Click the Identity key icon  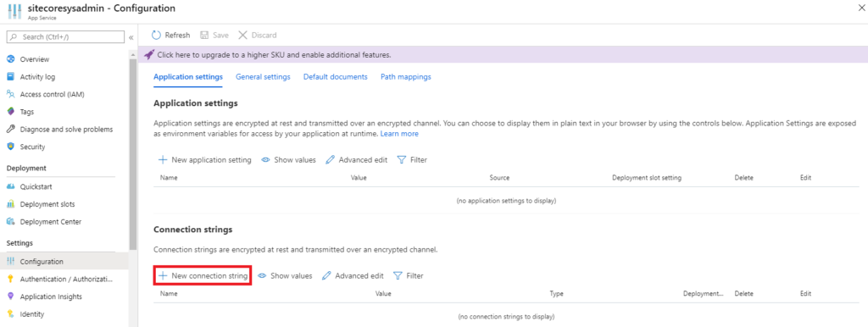[x=10, y=314]
